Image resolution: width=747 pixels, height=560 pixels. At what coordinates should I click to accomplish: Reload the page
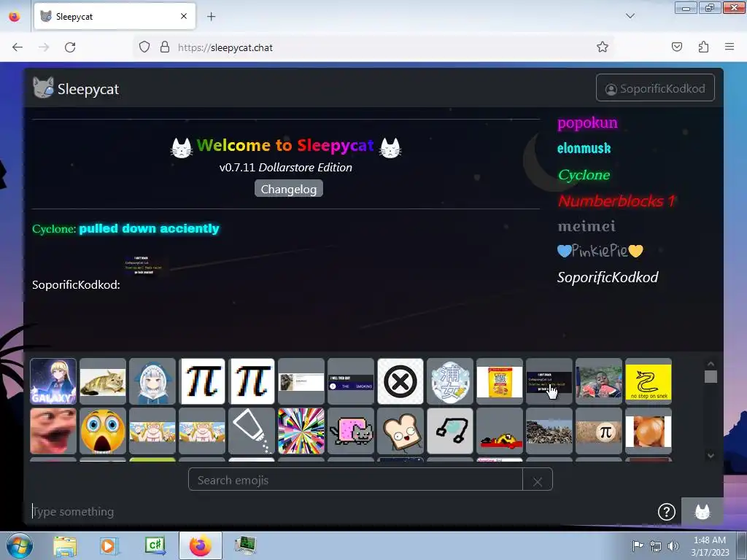tap(70, 47)
